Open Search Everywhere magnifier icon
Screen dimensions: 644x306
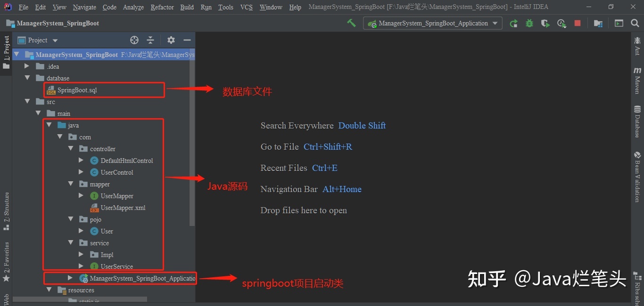(635, 23)
